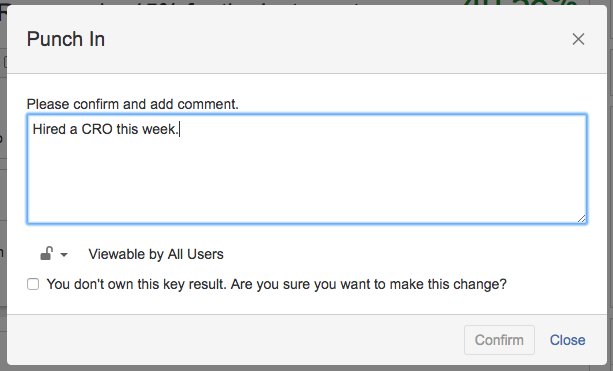Image resolution: width=613 pixels, height=371 pixels.
Task: Click the 'Please confirm and add comment.' label
Action: [133, 104]
